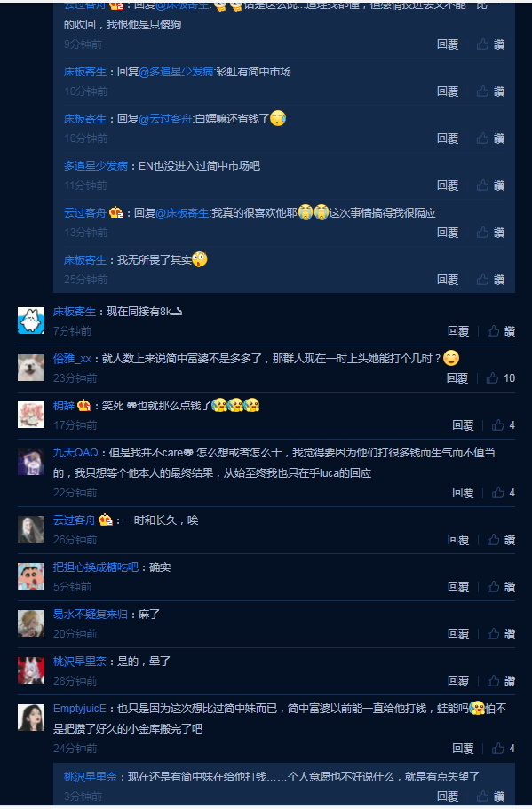Like 易水不疑复来归's 麻了 comment
Screen dimensions: 532x809
pyautogui.click(x=501, y=633)
